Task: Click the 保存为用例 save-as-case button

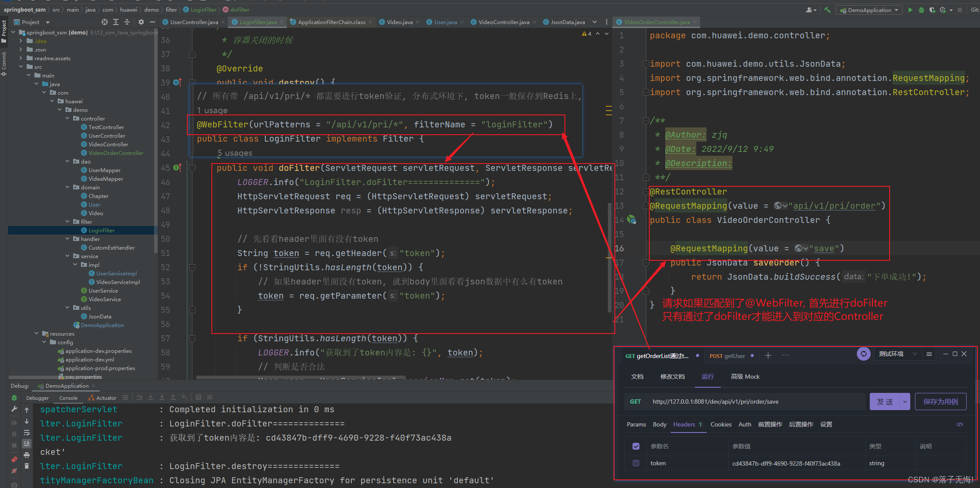Action: point(940,402)
